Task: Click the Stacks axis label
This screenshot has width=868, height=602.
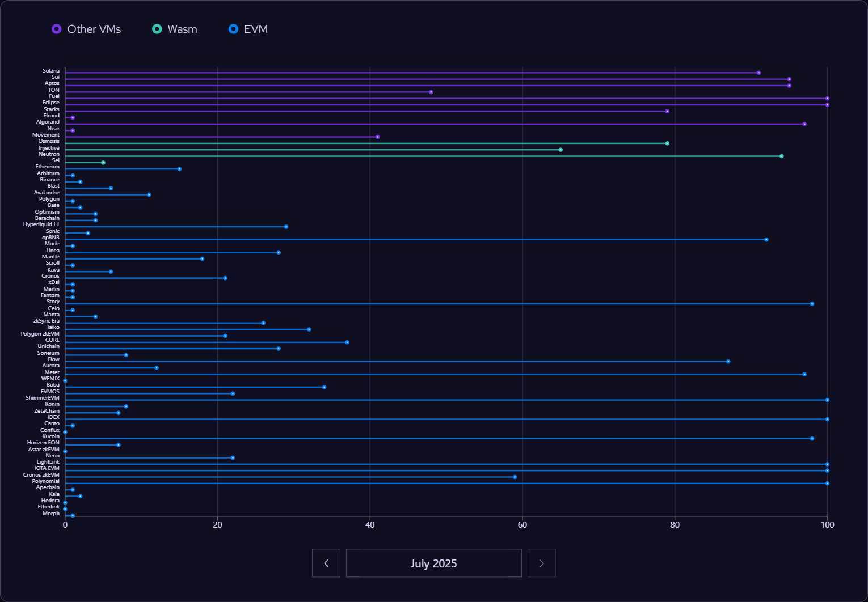Action: [52, 109]
